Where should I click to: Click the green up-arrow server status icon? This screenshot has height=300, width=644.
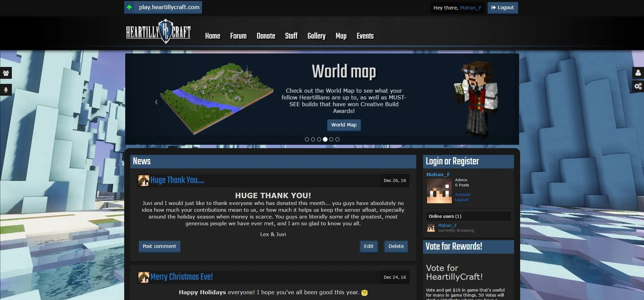tap(129, 7)
